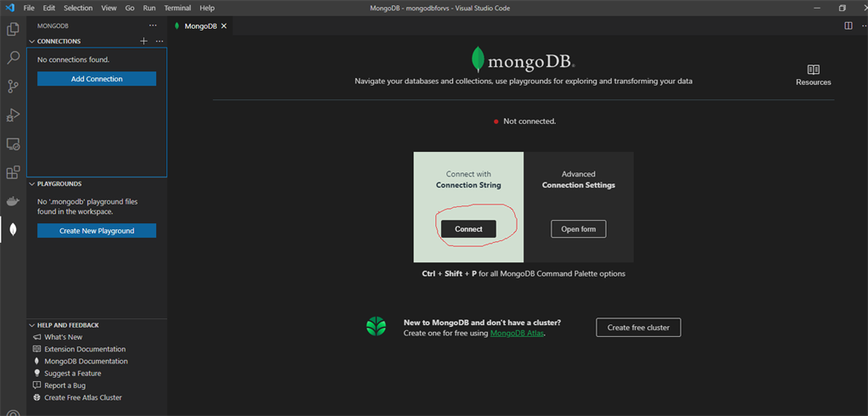868x416 pixels.
Task: Click the plus icon to add connection
Action: coord(144,41)
